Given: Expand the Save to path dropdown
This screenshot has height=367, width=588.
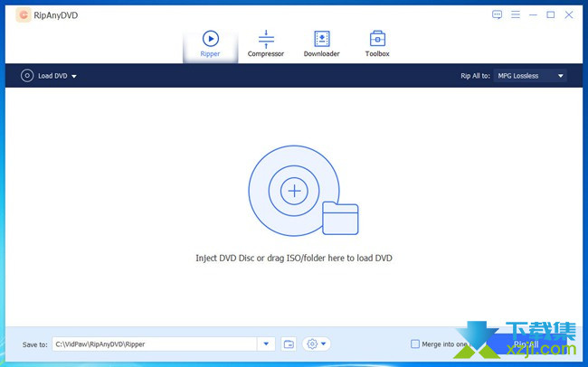Looking at the screenshot, I should 266,343.
